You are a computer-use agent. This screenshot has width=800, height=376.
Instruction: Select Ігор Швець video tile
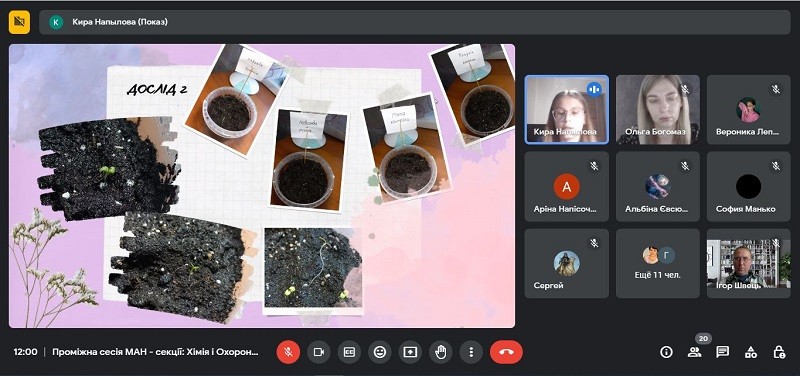click(748, 263)
